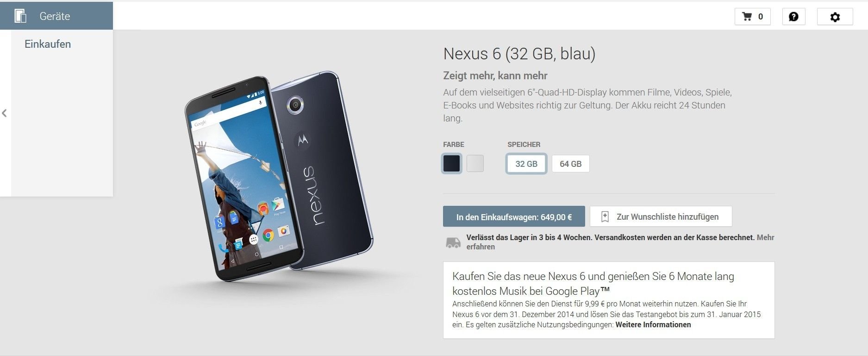This screenshot has width=868, height=356.
Task: Click the Google Play Musik promo headline
Action: [x=593, y=284]
